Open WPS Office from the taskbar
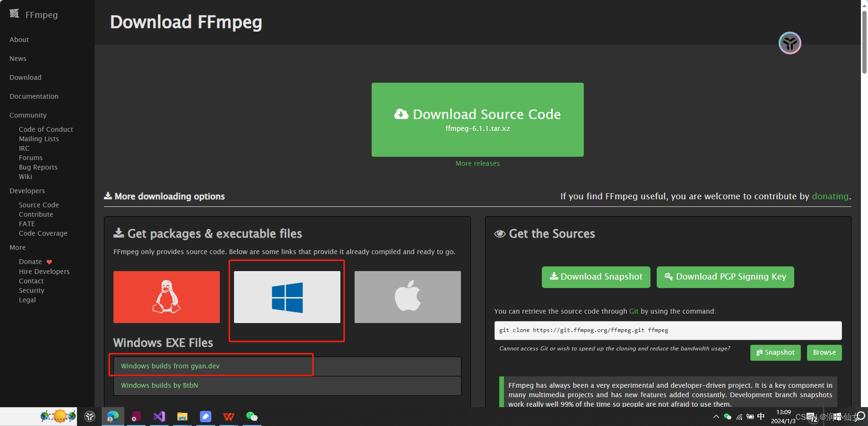Viewport: 868px width, 426px height. point(229,417)
